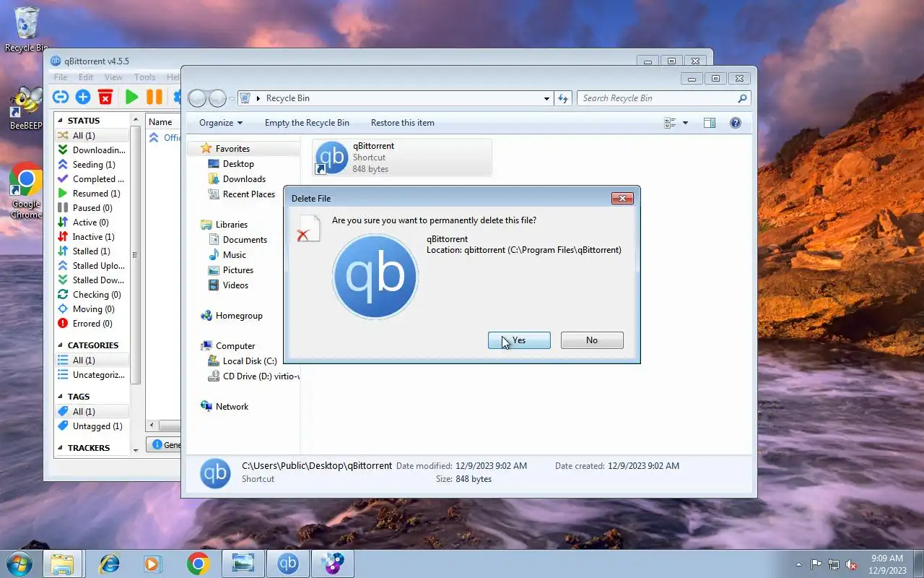Click the Explorer back navigation button
The image size is (924, 578).
pyautogui.click(x=198, y=98)
